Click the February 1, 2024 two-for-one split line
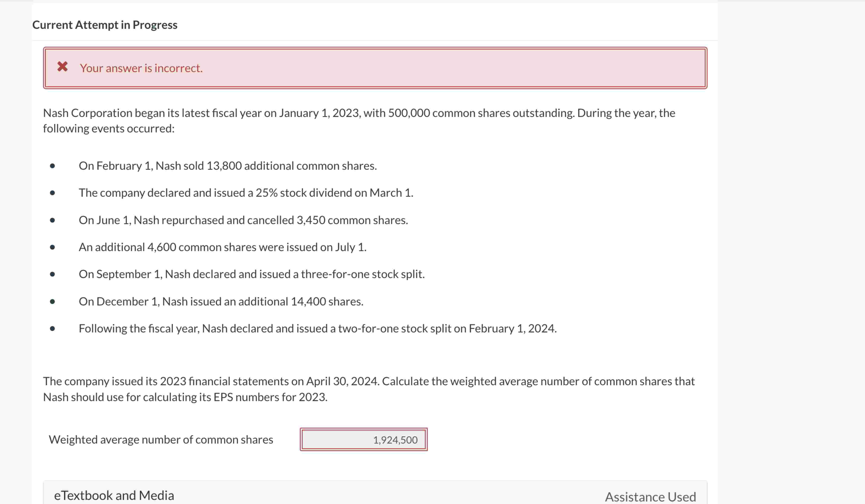 tap(318, 328)
